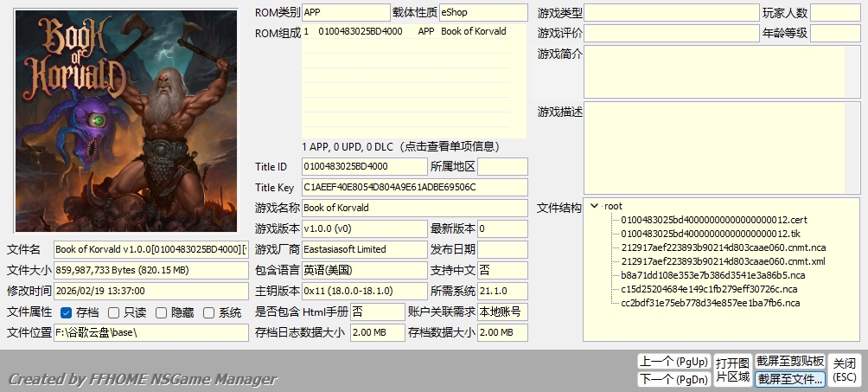The height and width of the screenshot is (392, 868).
Task: Enable the 只读 (read-only) checkbox
Action: pos(114,312)
